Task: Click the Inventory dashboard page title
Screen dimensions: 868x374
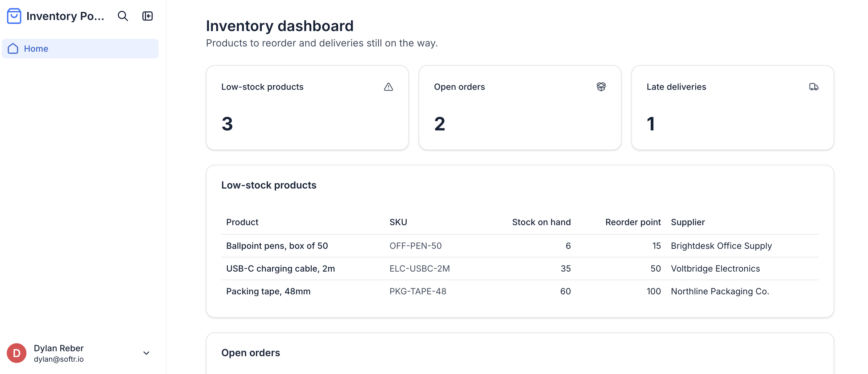Action: click(x=280, y=26)
